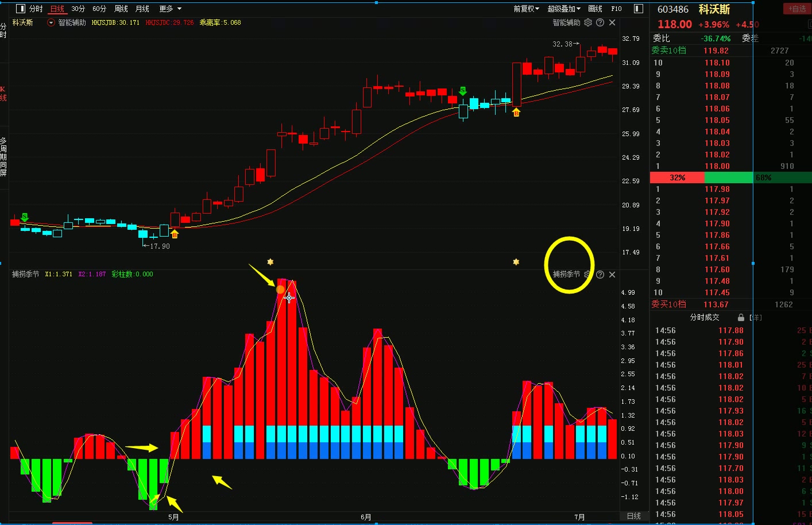
Task: Select the K线 vertical side tab
Action: click(x=3, y=94)
